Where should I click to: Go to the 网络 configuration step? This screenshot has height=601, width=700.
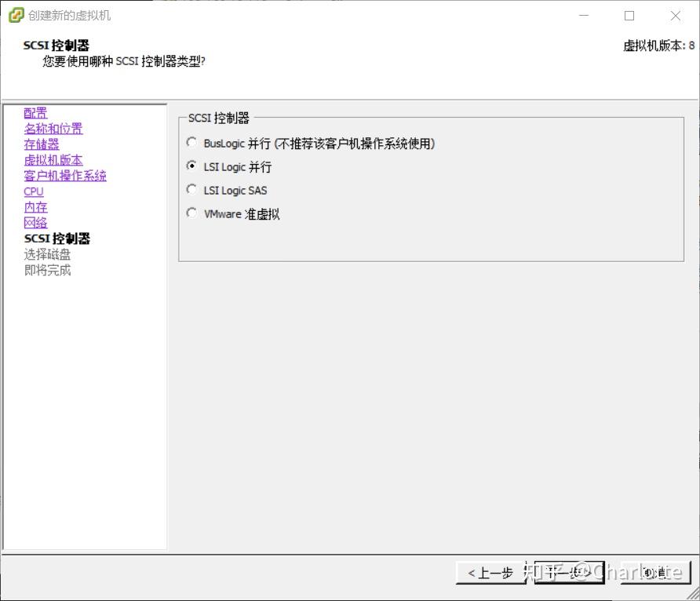pyautogui.click(x=35, y=222)
